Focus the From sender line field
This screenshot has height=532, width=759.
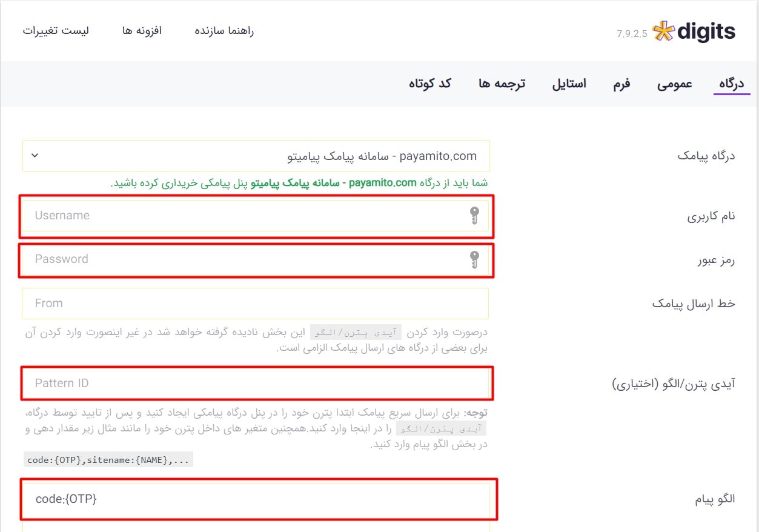256,304
